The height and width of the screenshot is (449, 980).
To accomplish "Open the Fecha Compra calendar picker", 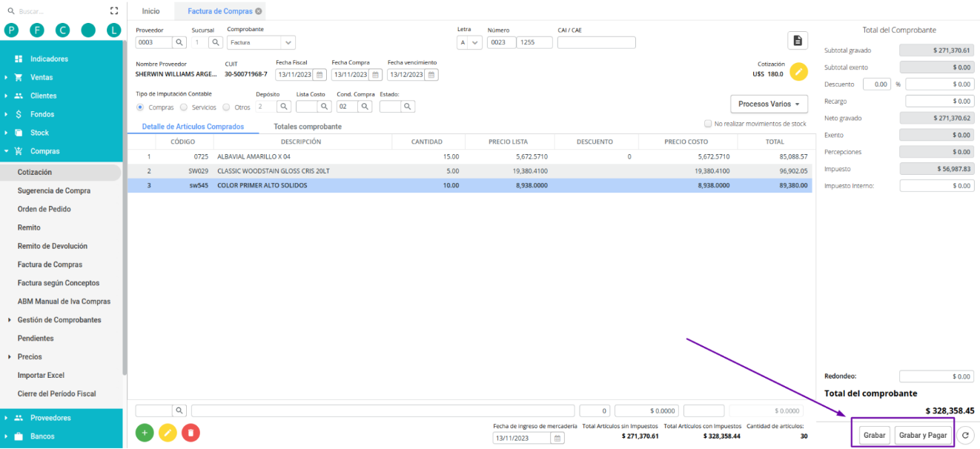I will point(376,75).
